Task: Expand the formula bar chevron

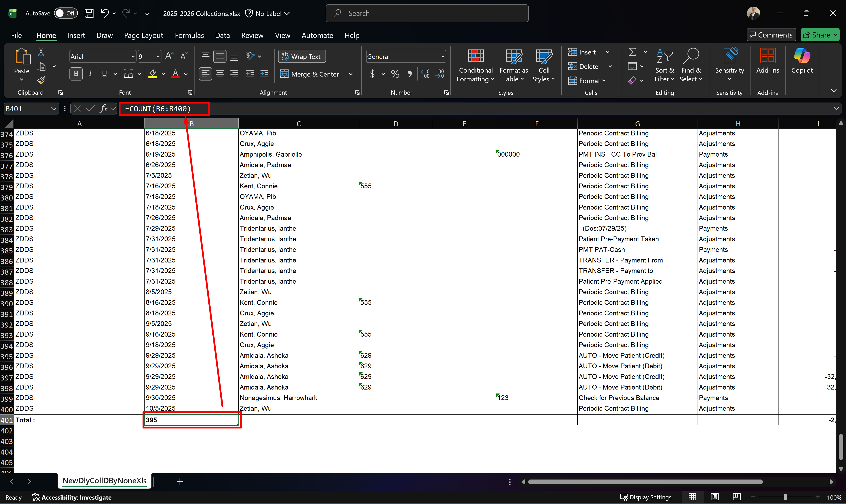Action: click(837, 108)
